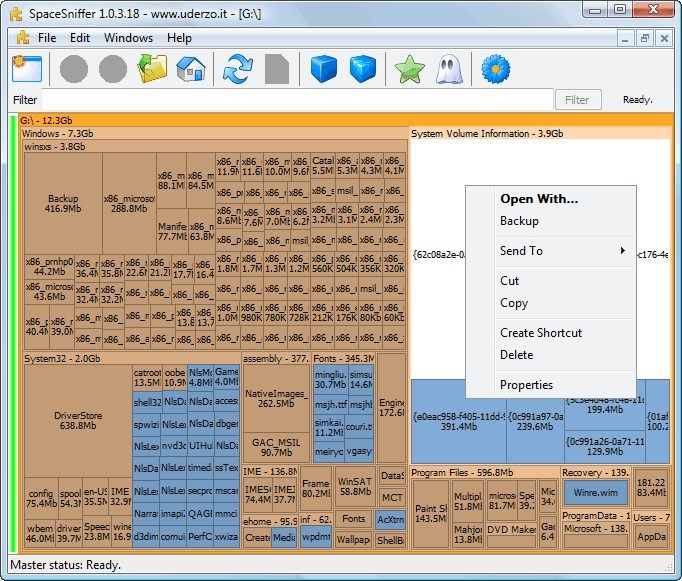Click into the Filter text field
This screenshot has width=682, height=581.
[298, 100]
